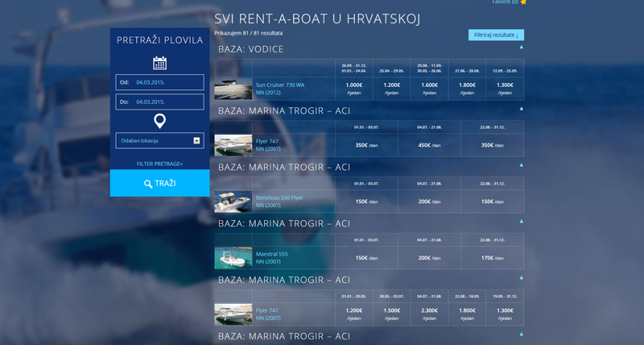Open the Favoriti (0) link

pyautogui.click(x=506, y=2)
